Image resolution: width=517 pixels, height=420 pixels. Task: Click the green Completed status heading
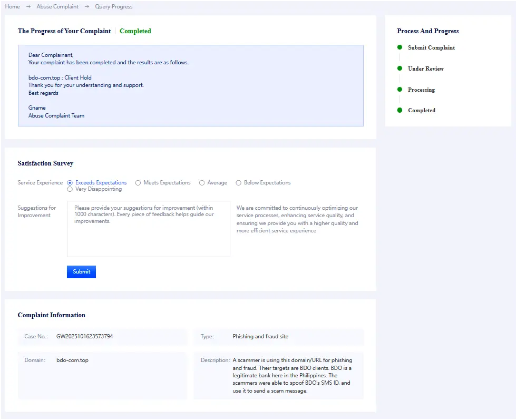tap(135, 31)
